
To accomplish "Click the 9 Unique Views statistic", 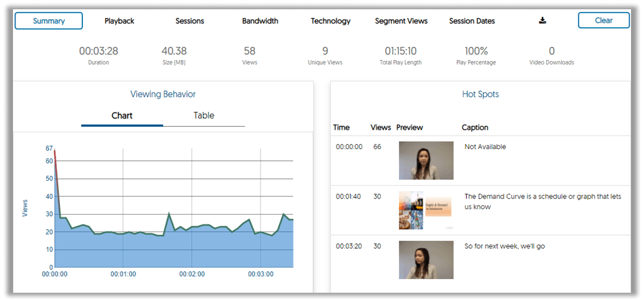I will (x=325, y=51).
